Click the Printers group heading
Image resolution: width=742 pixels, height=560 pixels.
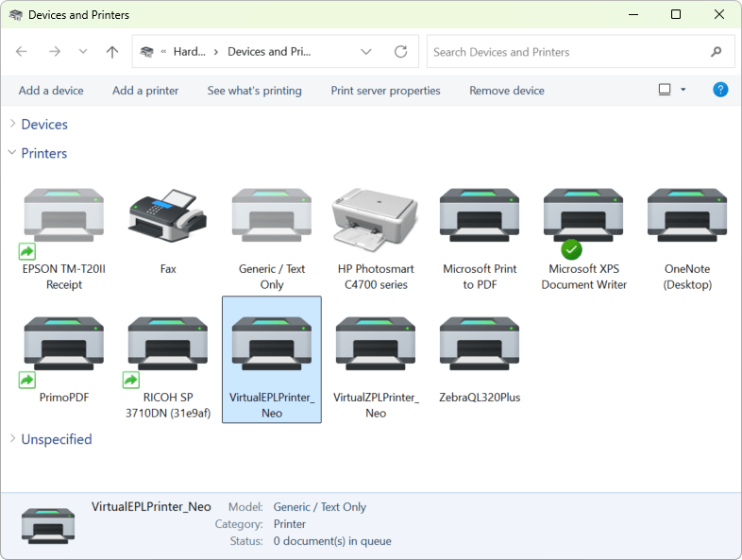point(44,153)
